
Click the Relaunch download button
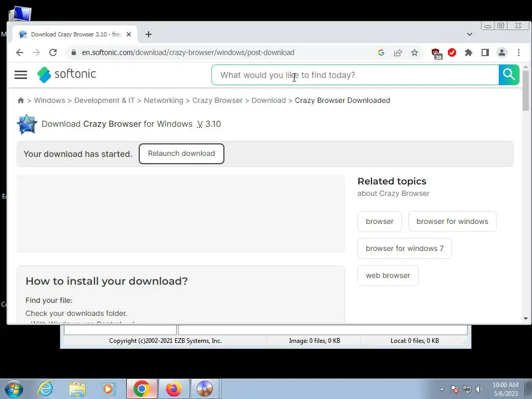pyautogui.click(x=181, y=154)
